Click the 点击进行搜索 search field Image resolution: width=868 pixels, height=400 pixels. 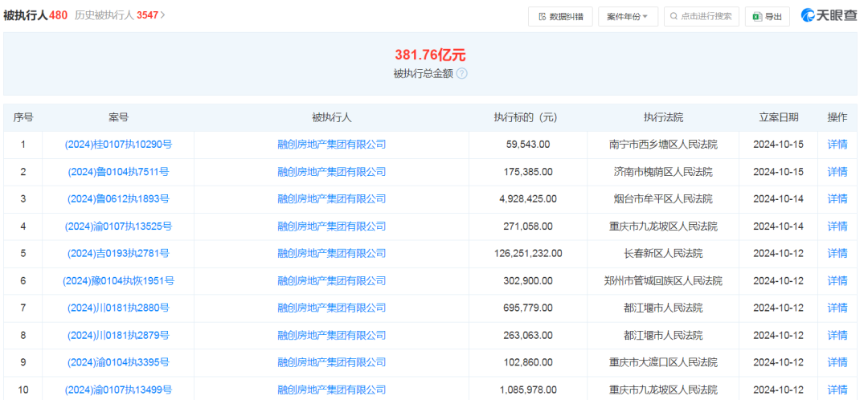coord(702,17)
